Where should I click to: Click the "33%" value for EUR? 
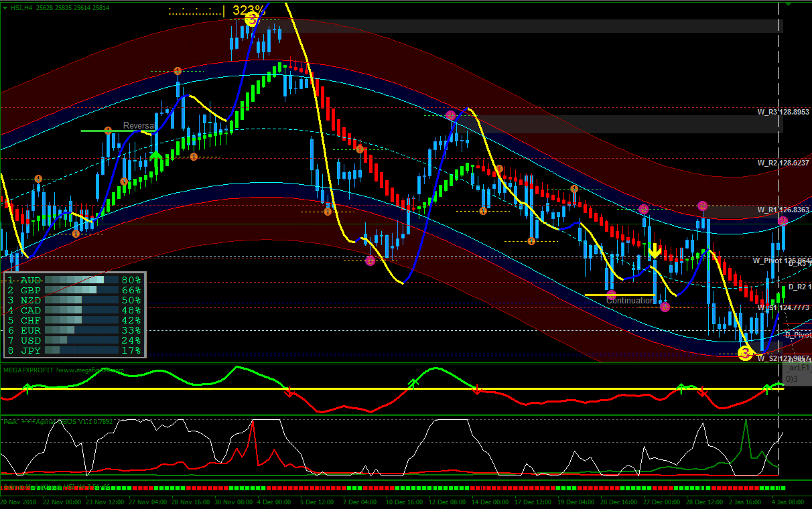(x=131, y=330)
